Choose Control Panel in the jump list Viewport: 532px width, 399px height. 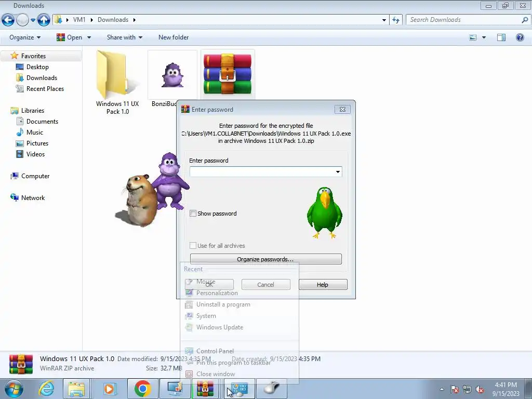point(215,351)
